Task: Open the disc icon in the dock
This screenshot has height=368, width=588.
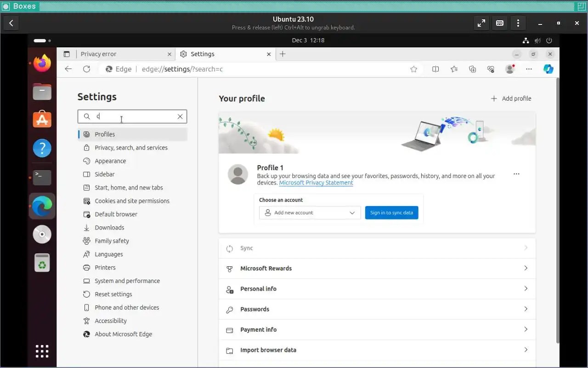Action: (x=42, y=234)
